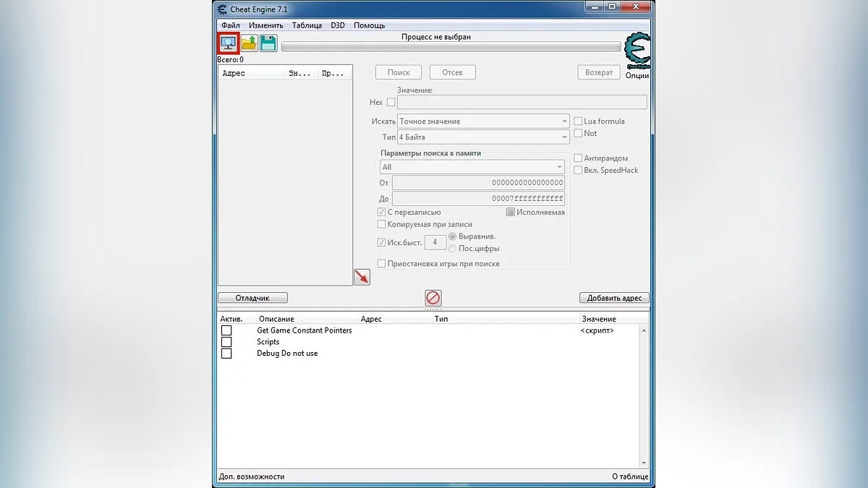Click the red arrow add-to-list icon
868x488 pixels.
point(362,277)
